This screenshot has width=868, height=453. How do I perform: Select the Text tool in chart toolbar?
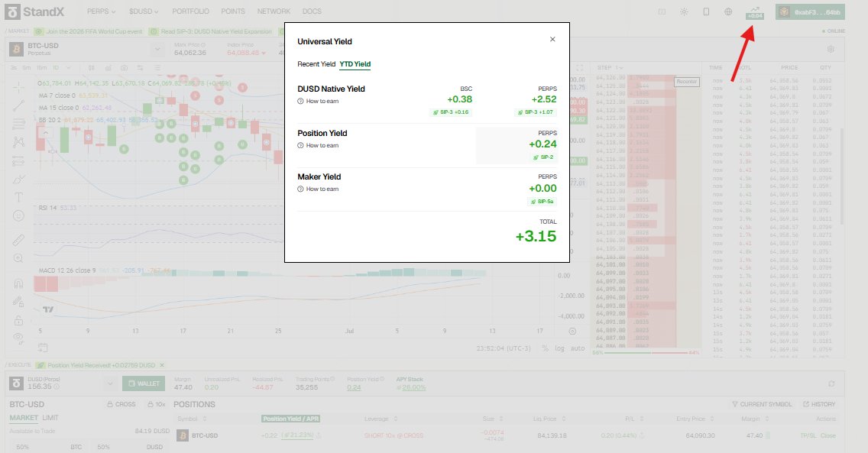coord(18,197)
